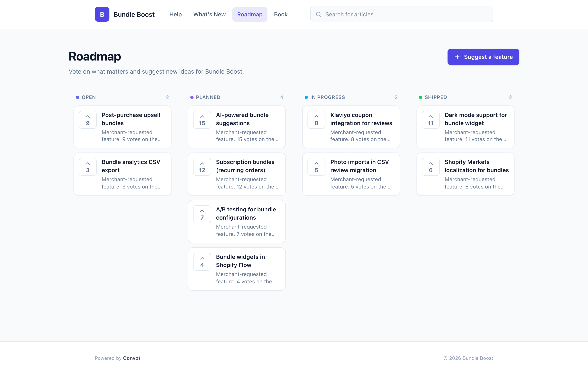Screen dimensions: 588x368
Task: Open Klaviyo coupon integration for reviews title
Action: click(x=361, y=119)
